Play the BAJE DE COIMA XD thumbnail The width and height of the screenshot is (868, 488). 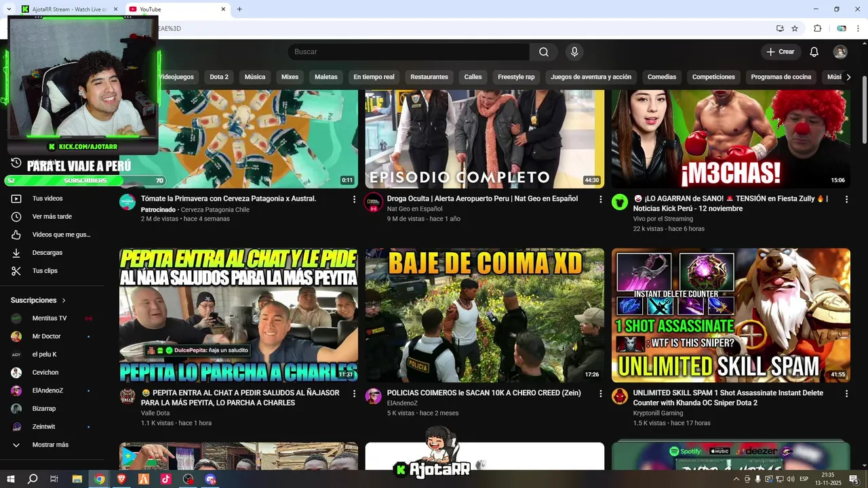click(485, 315)
